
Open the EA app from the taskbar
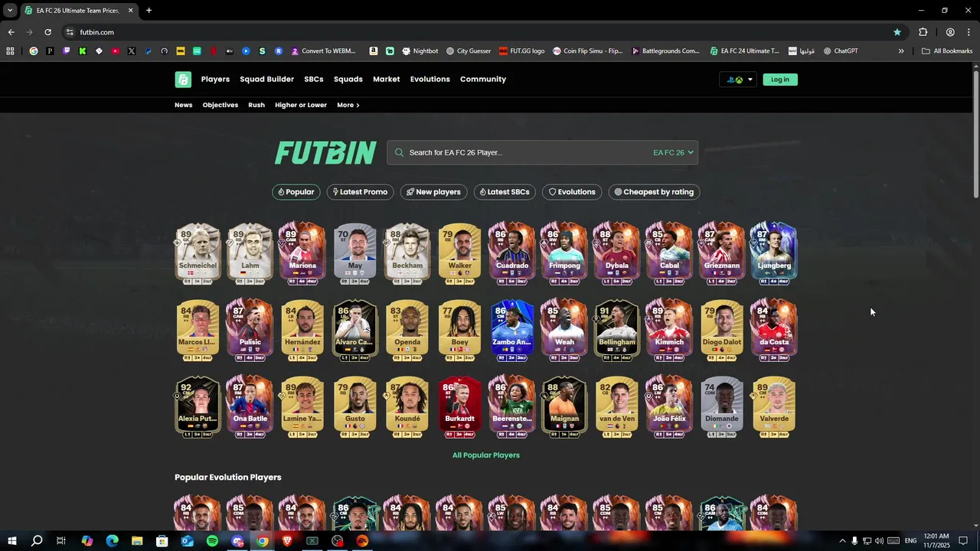(x=362, y=541)
